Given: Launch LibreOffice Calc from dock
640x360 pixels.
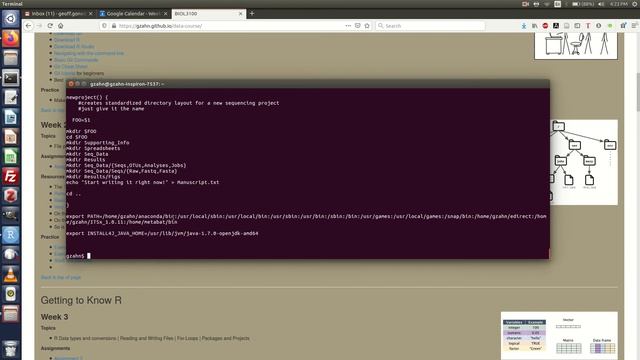Looking at the screenshot, I should 11,156.
